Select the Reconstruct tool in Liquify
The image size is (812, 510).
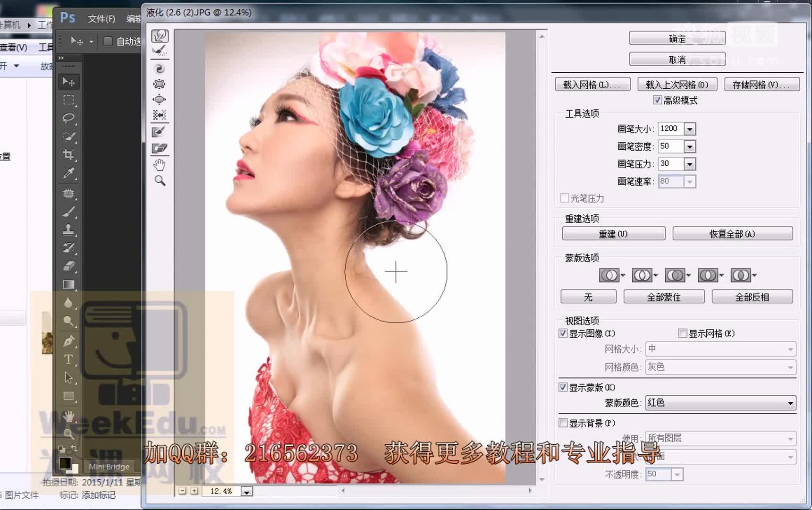pos(160,51)
